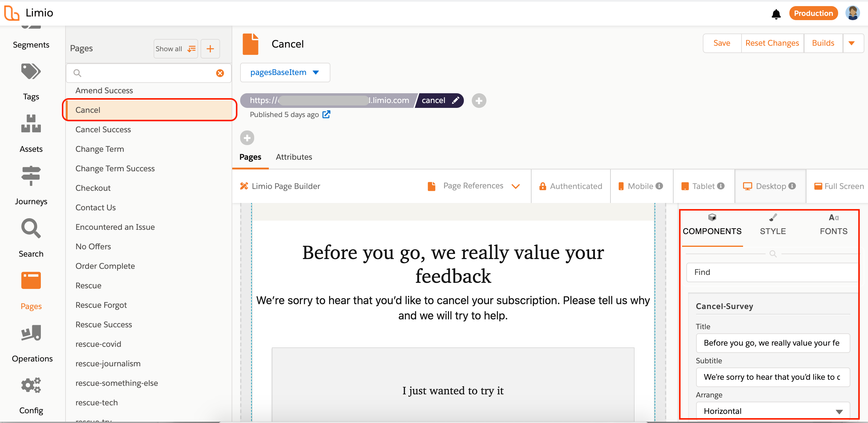Select Change Term Success page

pyautogui.click(x=149, y=169)
